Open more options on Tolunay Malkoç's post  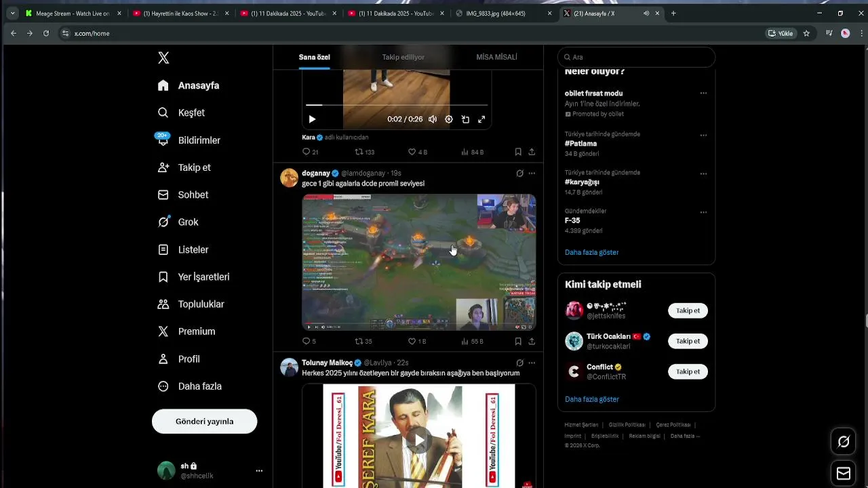[532, 363]
